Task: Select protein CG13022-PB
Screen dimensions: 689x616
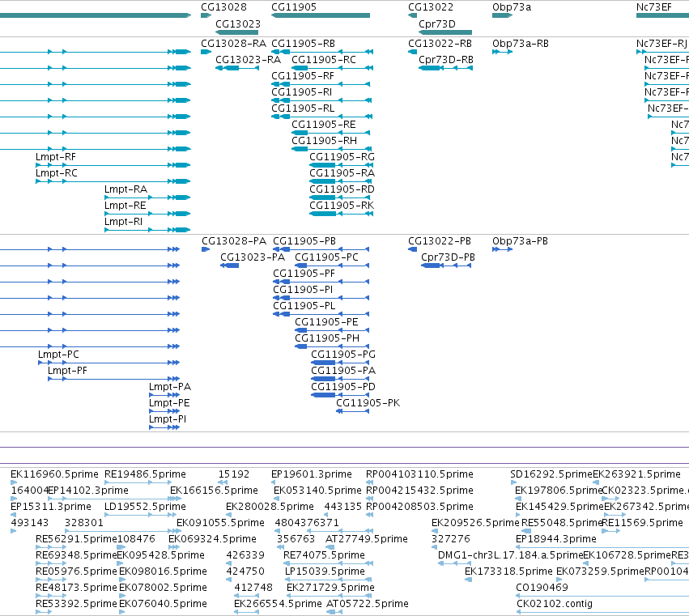Action: point(440,241)
